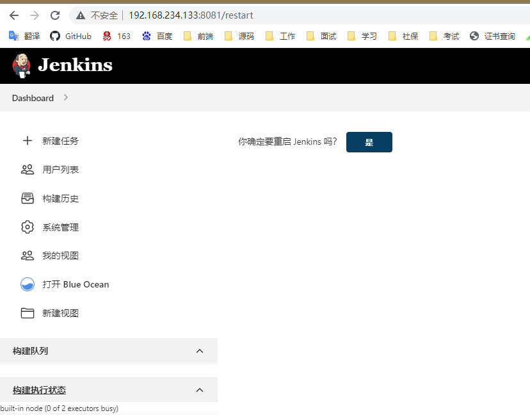Viewport: 530px width, 420px height.
Task: Open the GitHub bookmark
Action: 70,36
